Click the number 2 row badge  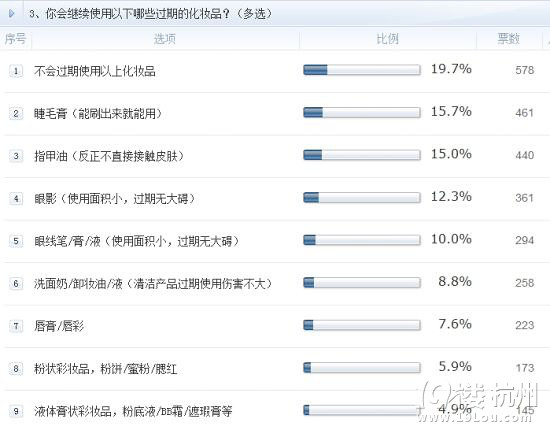(16, 114)
